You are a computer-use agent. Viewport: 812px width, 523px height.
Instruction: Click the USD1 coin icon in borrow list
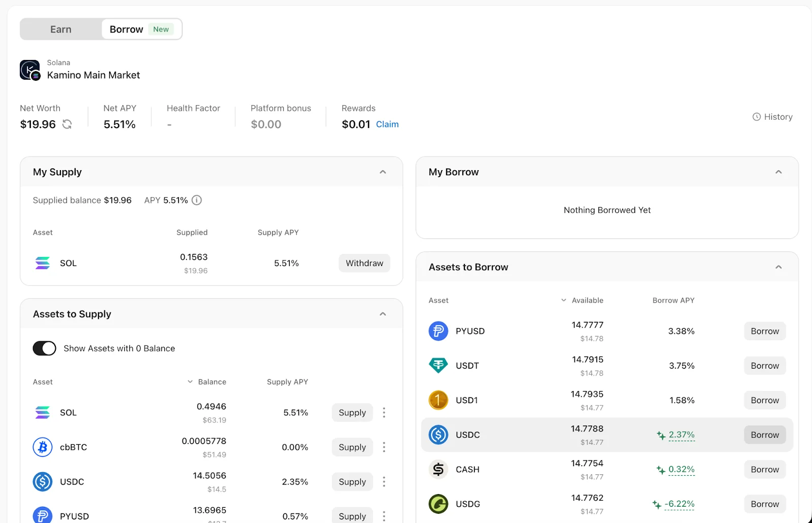[x=438, y=400]
